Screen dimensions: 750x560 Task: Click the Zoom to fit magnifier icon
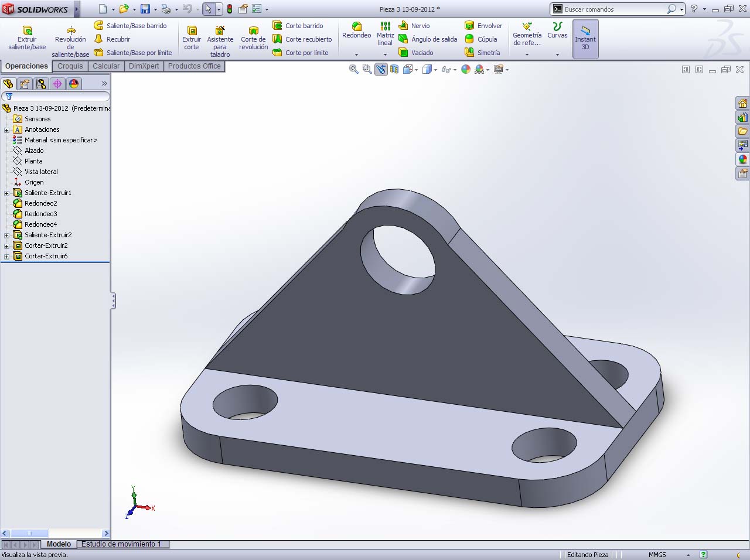click(x=354, y=69)
